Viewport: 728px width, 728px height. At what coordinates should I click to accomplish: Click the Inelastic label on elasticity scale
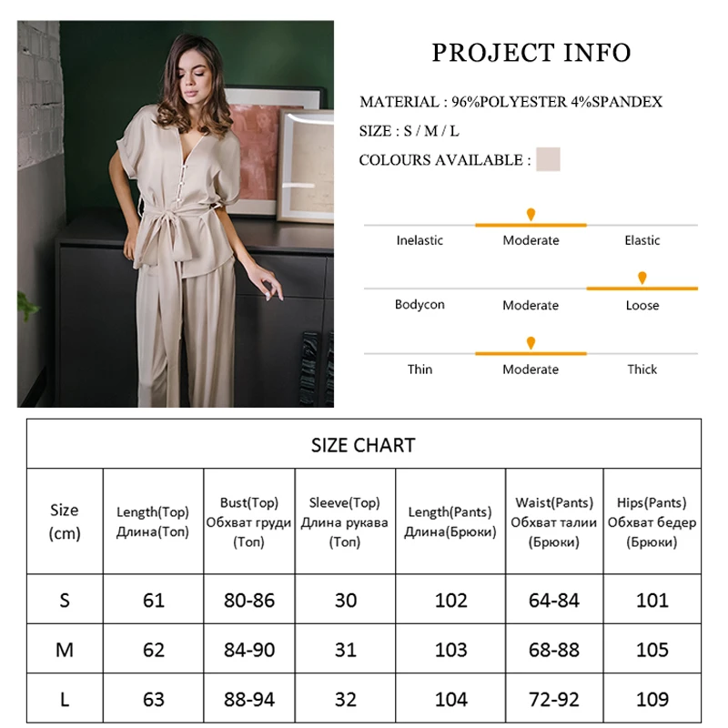(x=420, y=240)
